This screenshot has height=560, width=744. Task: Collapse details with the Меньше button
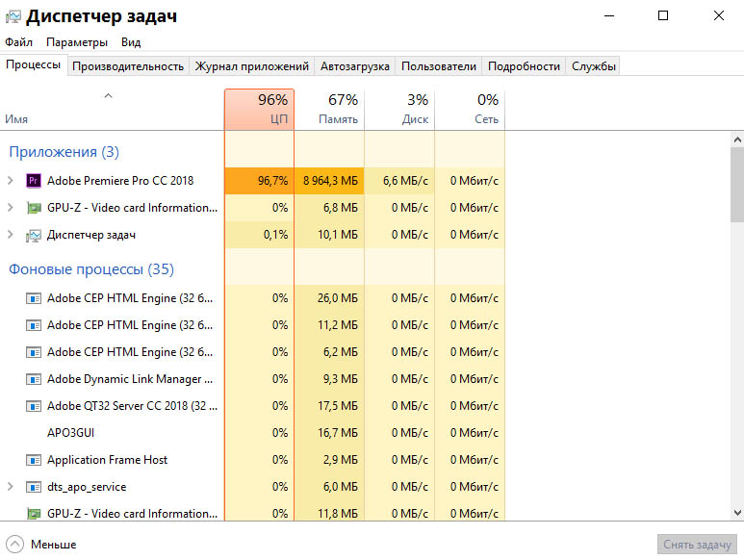point(42,544)
